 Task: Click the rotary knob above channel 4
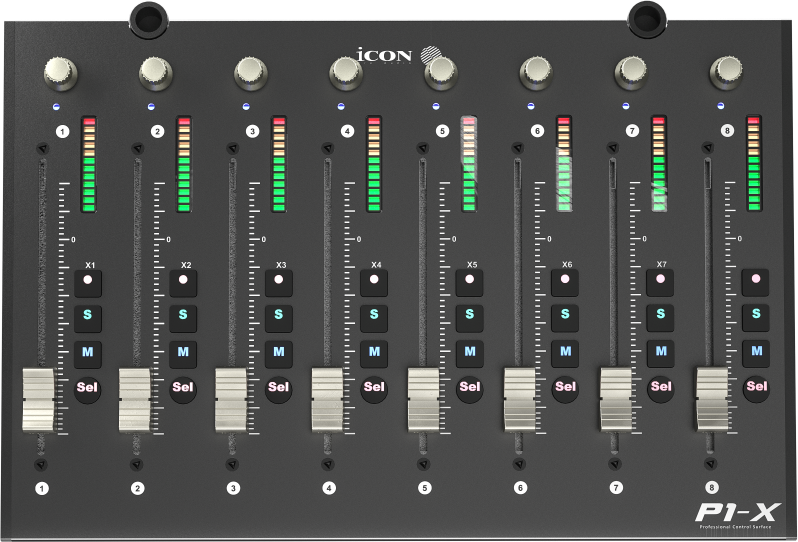(x=344, y=70)
